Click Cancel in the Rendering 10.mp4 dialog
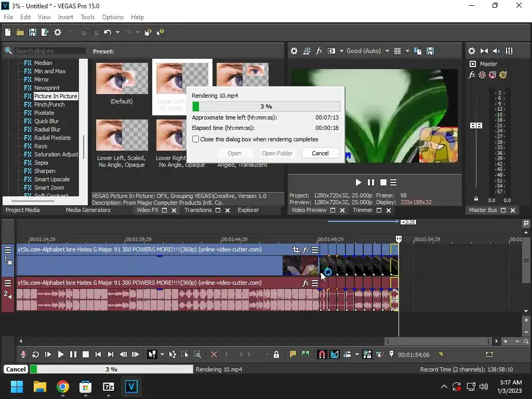Image resolution: width=532 pixels, height=399 pixels. pos(320,153)
